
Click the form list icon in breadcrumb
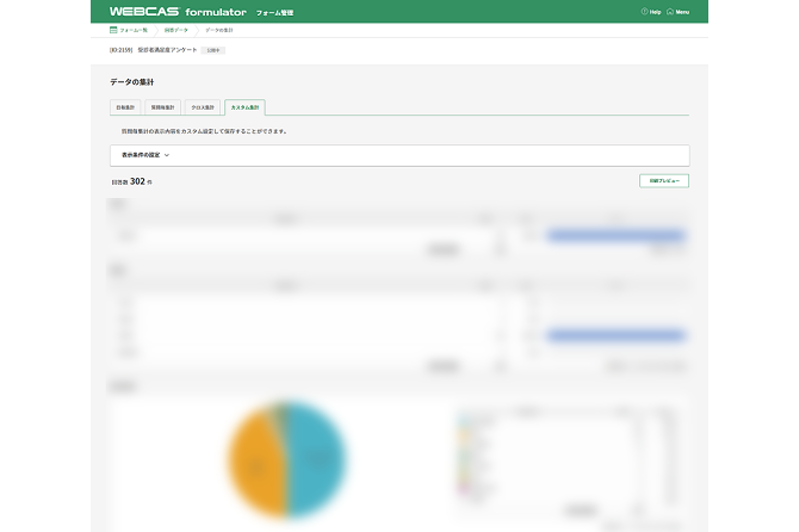pyautogui.click(x=113, y=30)
